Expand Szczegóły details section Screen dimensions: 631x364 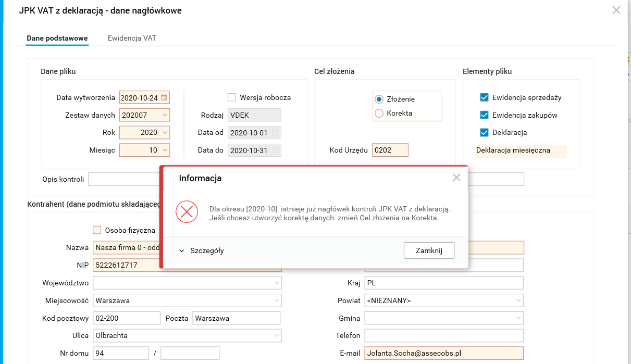[202, 250]
